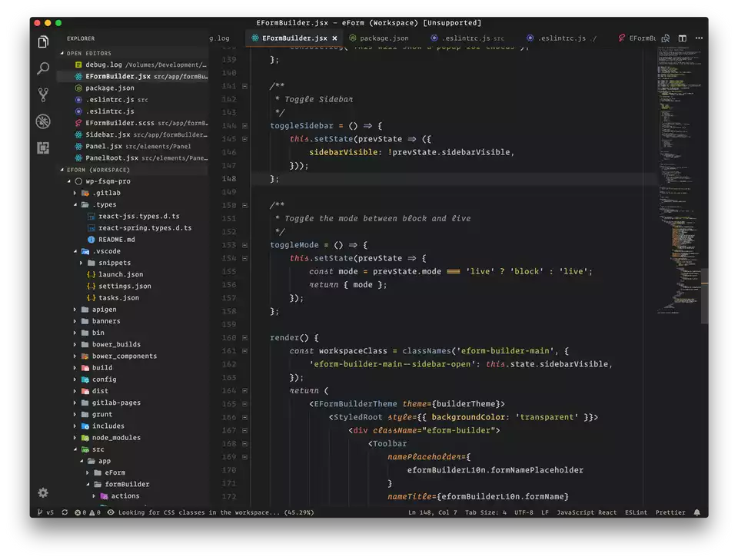Open tasks.json in the file tree

[133, 297]
